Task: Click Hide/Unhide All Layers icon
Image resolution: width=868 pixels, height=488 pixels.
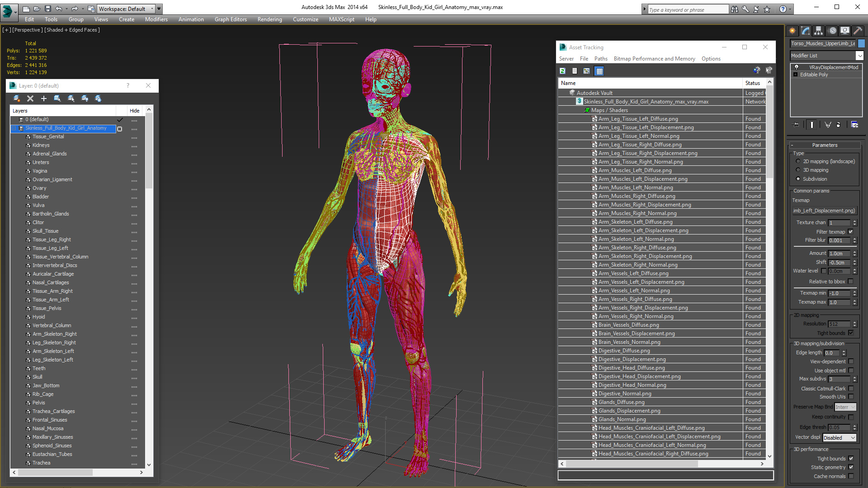Action: [x=85, y=99]
